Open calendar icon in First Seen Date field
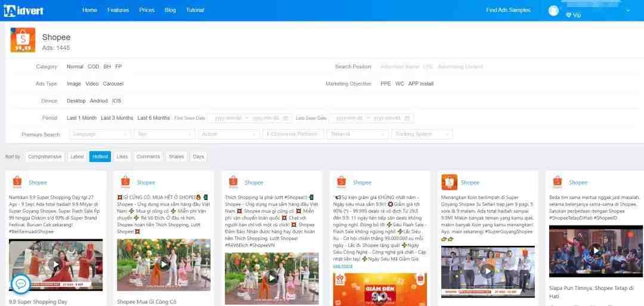This screenshot has height=306, width=644. coord(285,118)
